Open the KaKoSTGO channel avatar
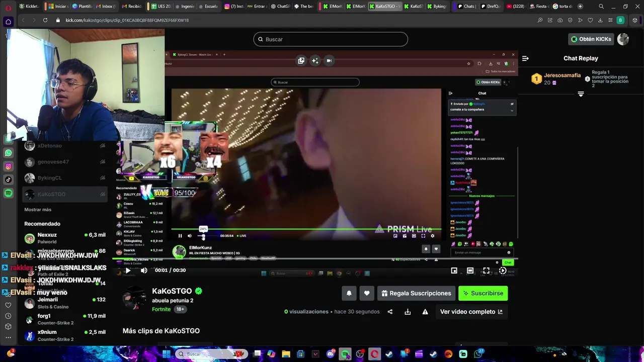This screenshot has width=644, height=362. point(135,299)
